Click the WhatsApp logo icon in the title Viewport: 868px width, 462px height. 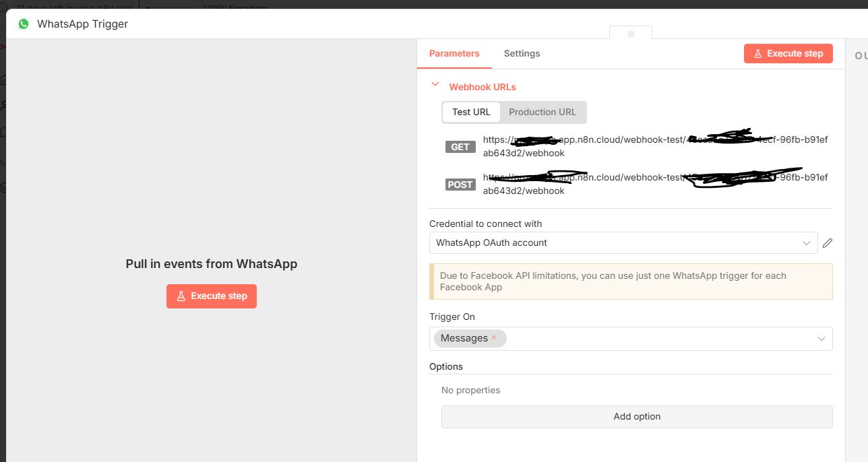click(x=24, y=24)
